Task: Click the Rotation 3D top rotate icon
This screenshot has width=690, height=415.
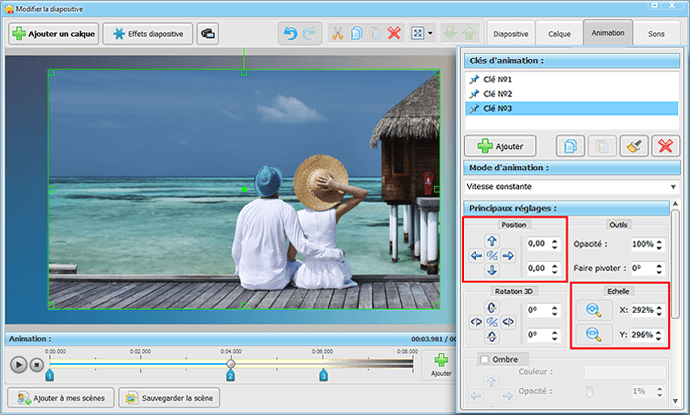Action: click(492, 308)
